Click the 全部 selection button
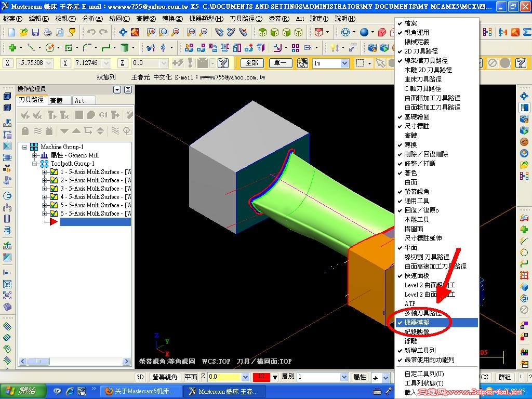The width and height of the screenshot is (532, 399). coord(252,63)
